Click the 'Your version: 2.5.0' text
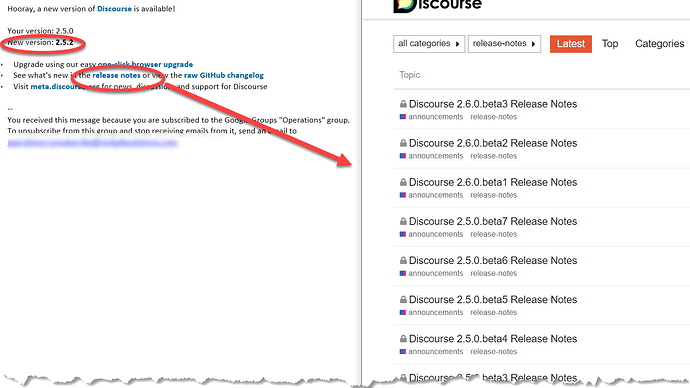Viewport: 690px width, 388px height. [40, 31]
